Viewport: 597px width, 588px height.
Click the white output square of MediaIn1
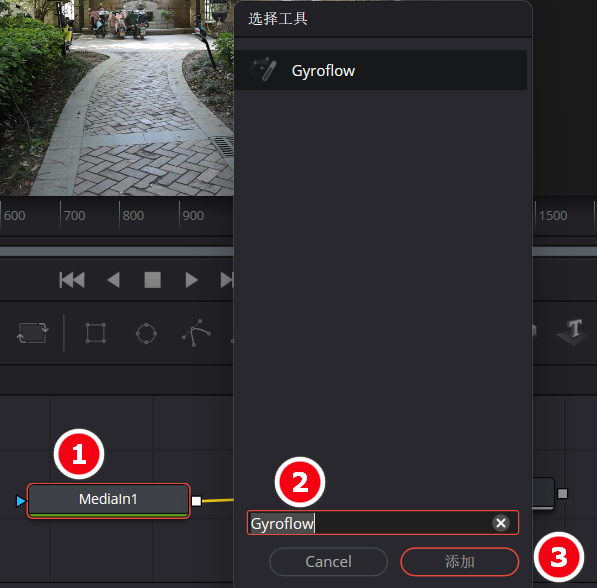point(196,501)
